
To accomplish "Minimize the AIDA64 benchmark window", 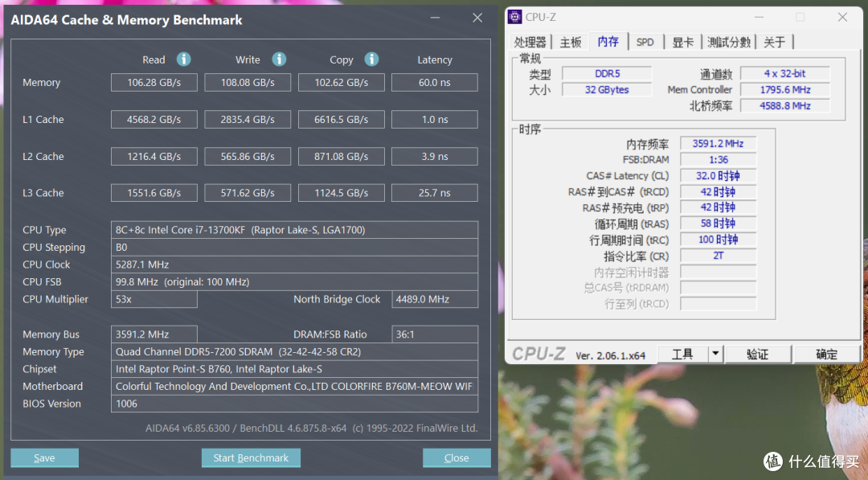I will point(435,18).
